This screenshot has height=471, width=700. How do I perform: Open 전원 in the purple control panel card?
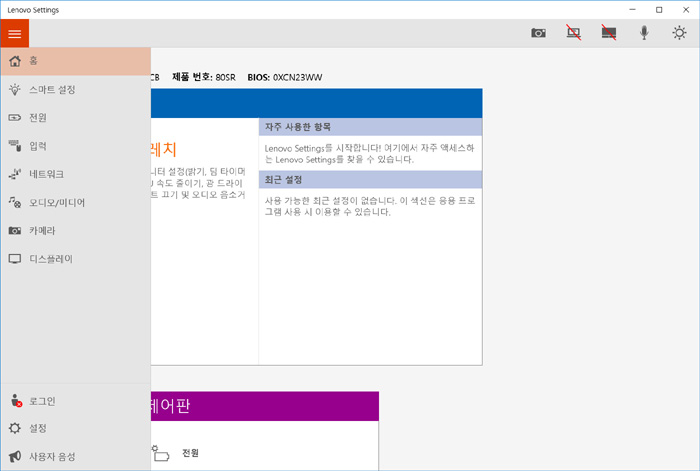click(190, 453)
